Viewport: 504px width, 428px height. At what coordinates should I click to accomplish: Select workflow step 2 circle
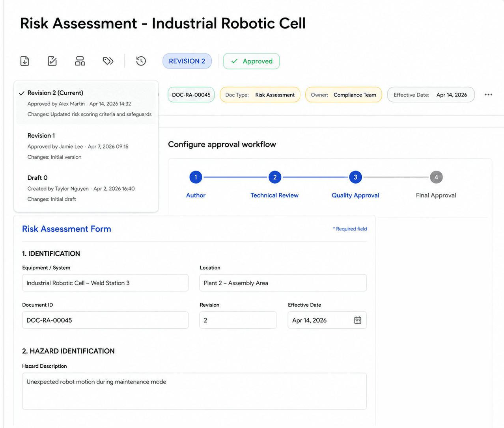[275, 177]
